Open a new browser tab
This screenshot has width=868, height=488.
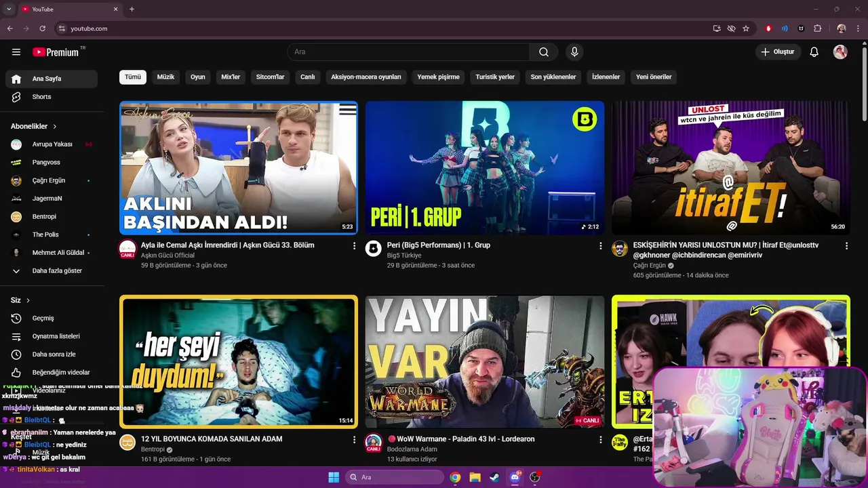(132, 9)
